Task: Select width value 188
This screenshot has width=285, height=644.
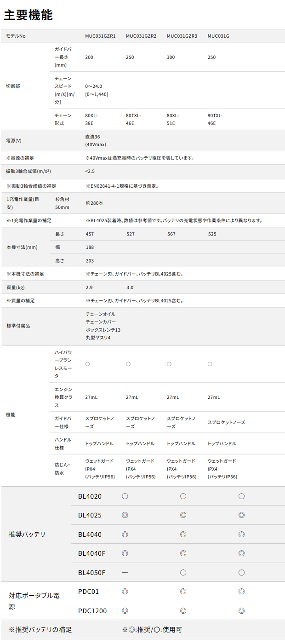Action: [x=90, y=247]
